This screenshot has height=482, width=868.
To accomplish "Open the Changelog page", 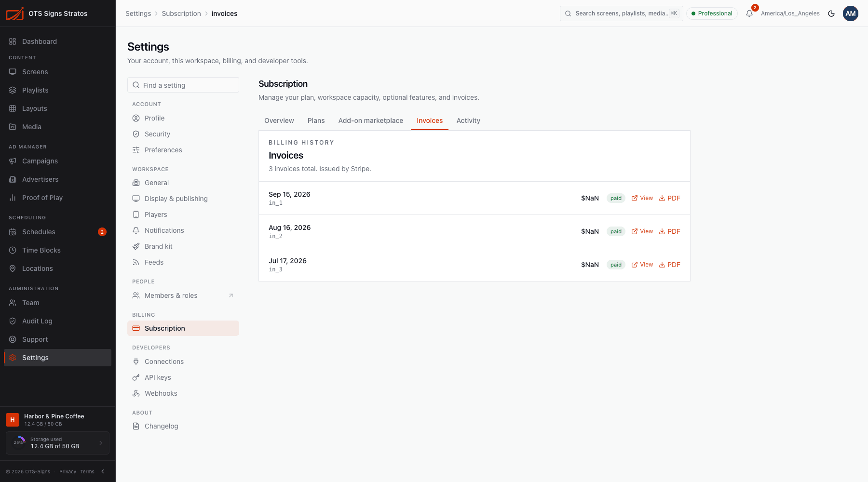I will point(183,426).
